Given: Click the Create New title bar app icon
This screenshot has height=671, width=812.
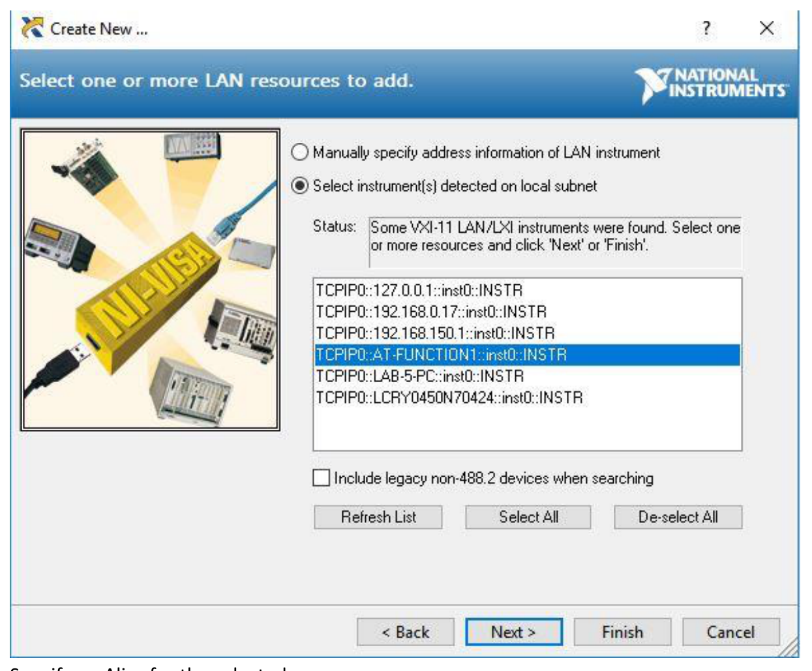Looking at the screenshot, I should pos(32,29).
